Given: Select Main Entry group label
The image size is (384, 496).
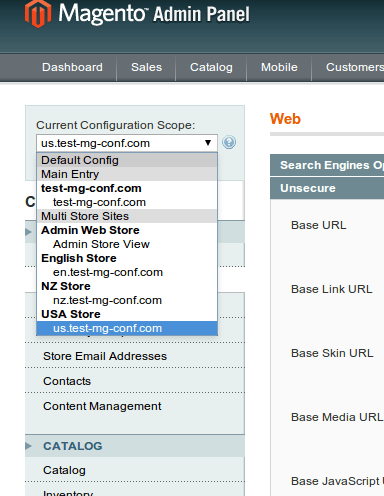Looking at the screenshot, I should click(127, 174).
